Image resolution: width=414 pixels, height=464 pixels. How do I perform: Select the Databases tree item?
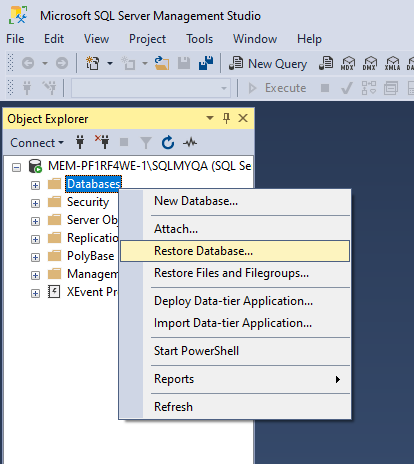click(93, 184)
